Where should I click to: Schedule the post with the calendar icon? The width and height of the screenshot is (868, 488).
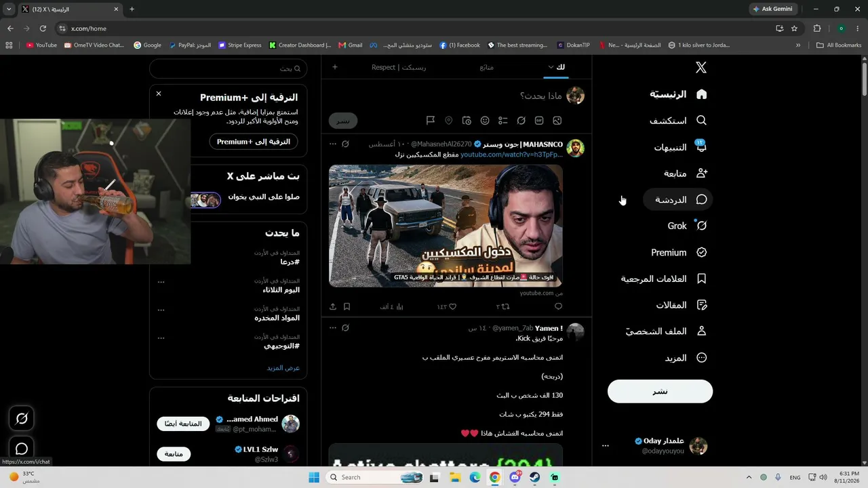(x=467, y=121)
